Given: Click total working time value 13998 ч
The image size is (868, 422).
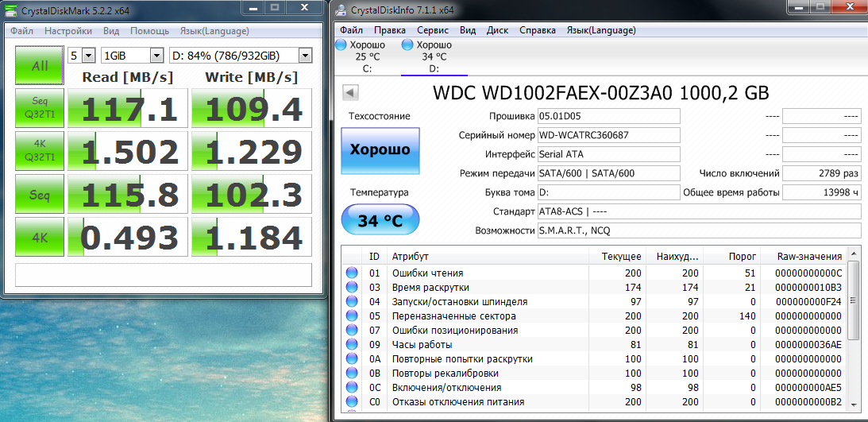Looking at the screenshot, I should tap(822, 192).
